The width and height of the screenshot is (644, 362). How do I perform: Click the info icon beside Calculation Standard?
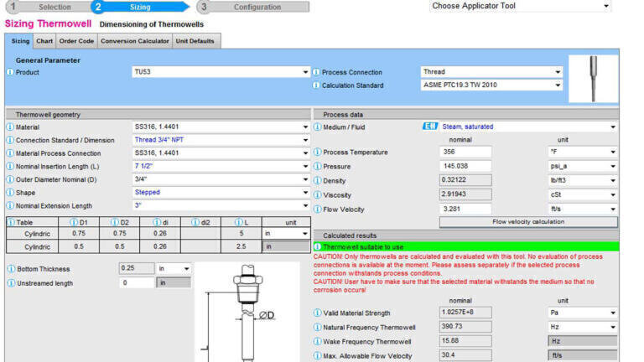coord(316,85)
